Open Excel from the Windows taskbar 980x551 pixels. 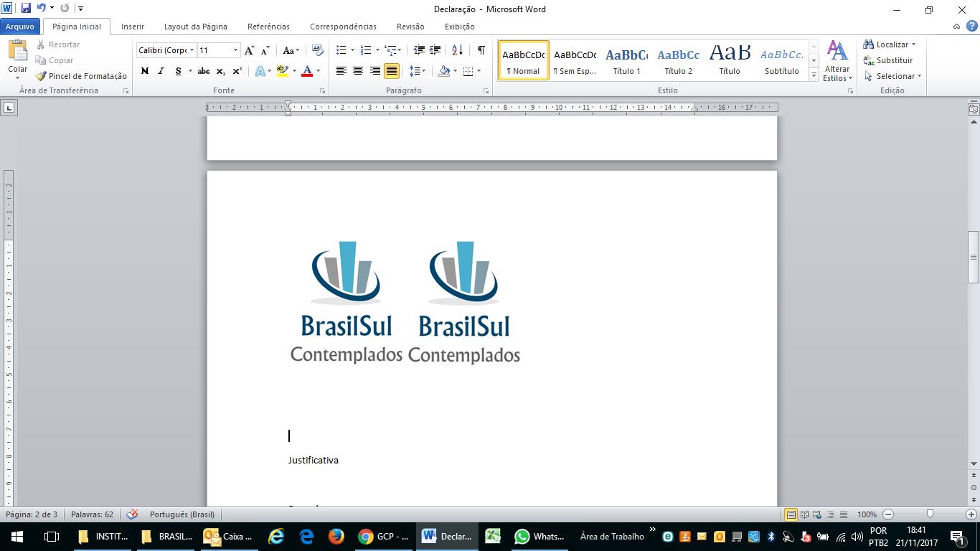(x=492, y=536)
